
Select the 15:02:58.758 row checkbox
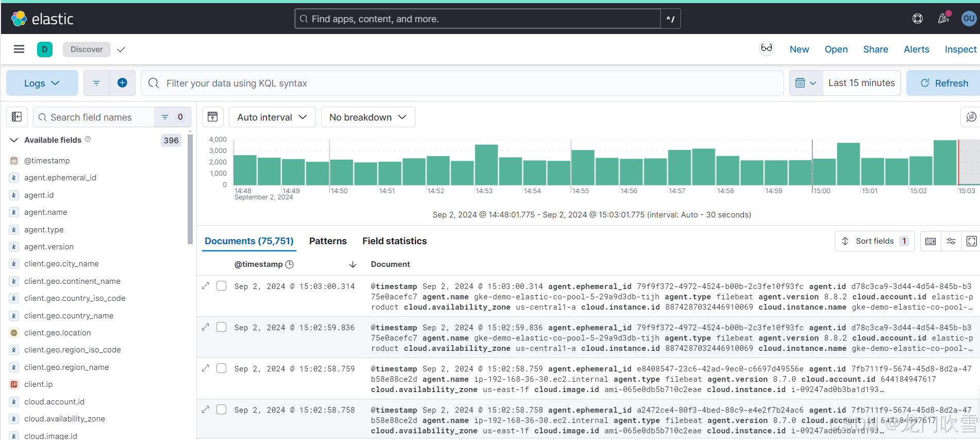click(x=222, y=410)
